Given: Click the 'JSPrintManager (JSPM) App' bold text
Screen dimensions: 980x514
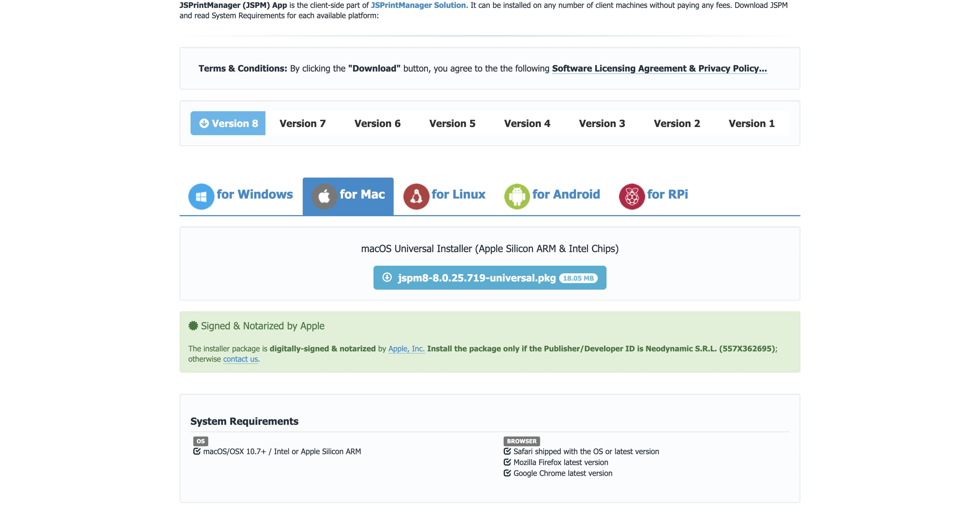Looking at the screenshot, I should (x=233, y=5).
